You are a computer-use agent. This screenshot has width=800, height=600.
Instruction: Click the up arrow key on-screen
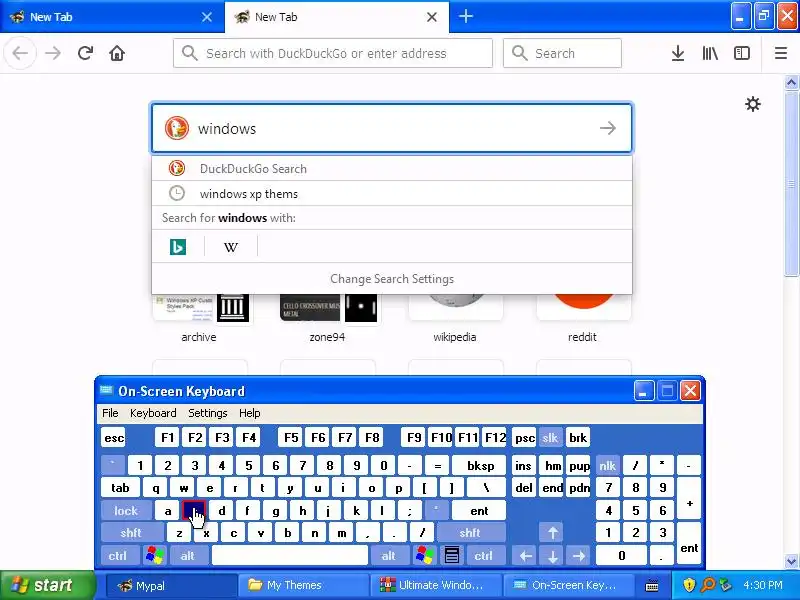click(553, 533)
